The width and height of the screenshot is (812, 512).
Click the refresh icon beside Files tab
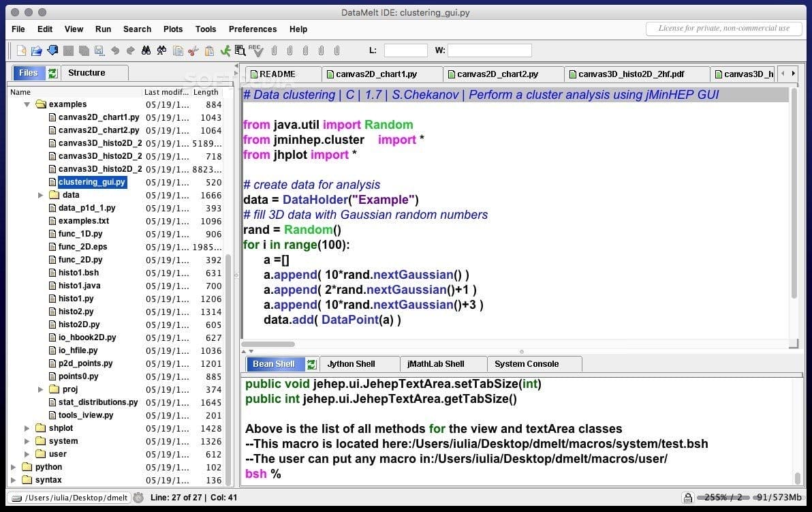coord(52,73)
